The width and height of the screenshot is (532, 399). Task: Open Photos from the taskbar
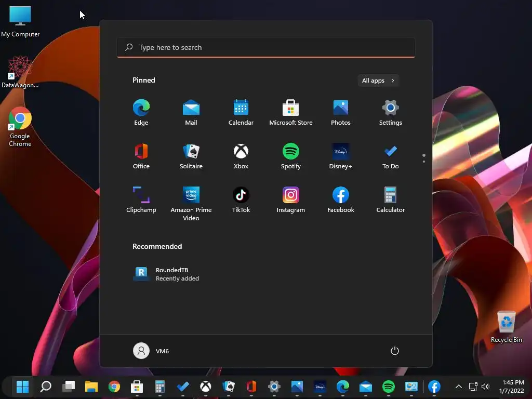tap(297, 387)
